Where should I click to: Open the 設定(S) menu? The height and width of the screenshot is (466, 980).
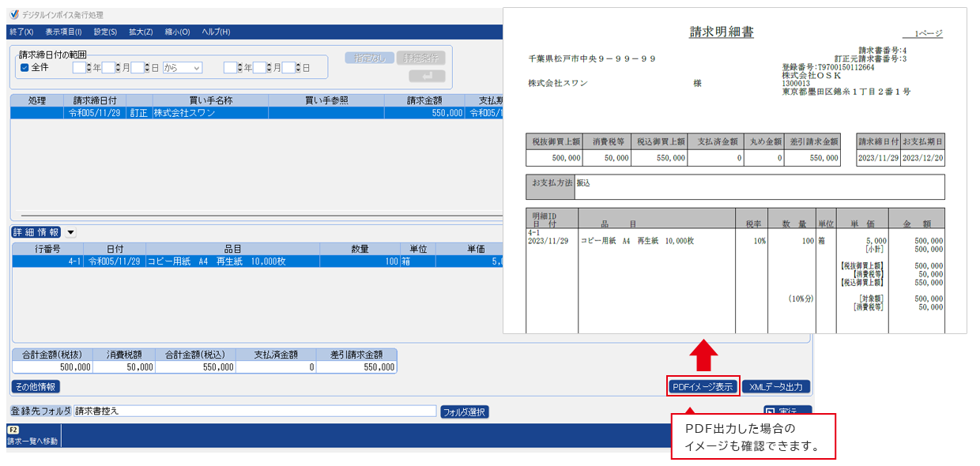(x=105, y=32)
